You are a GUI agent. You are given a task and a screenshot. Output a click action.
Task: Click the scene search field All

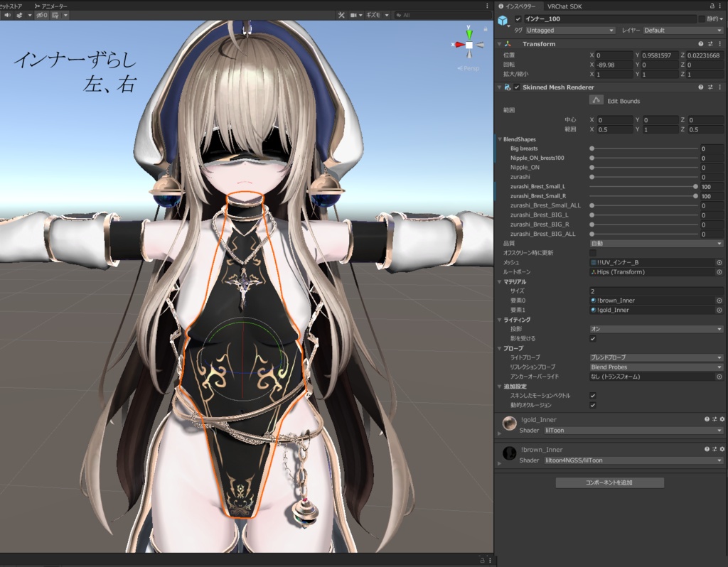click(442, 16)
